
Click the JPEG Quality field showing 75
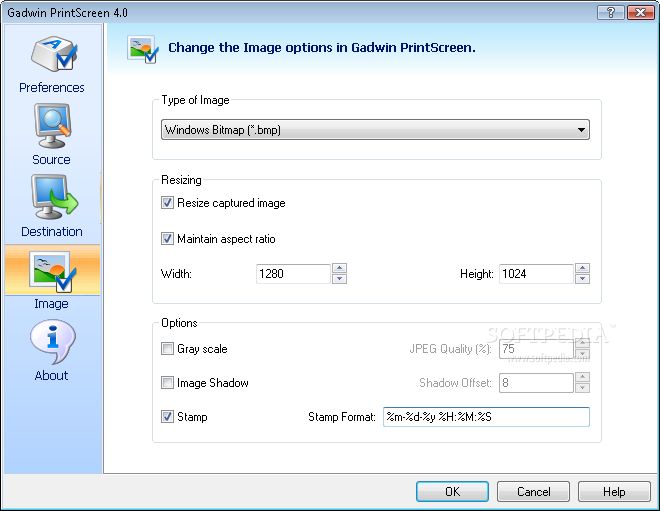click(x=536, y=349)
